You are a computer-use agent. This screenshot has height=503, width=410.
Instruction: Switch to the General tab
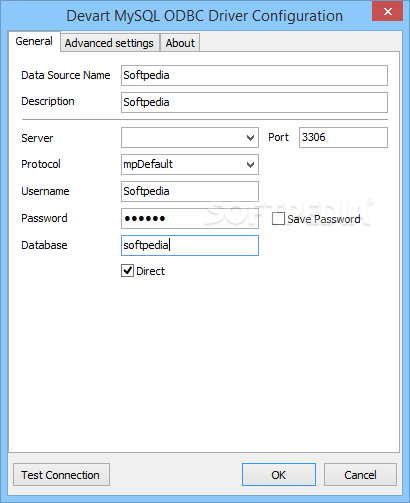click(34, 41)
